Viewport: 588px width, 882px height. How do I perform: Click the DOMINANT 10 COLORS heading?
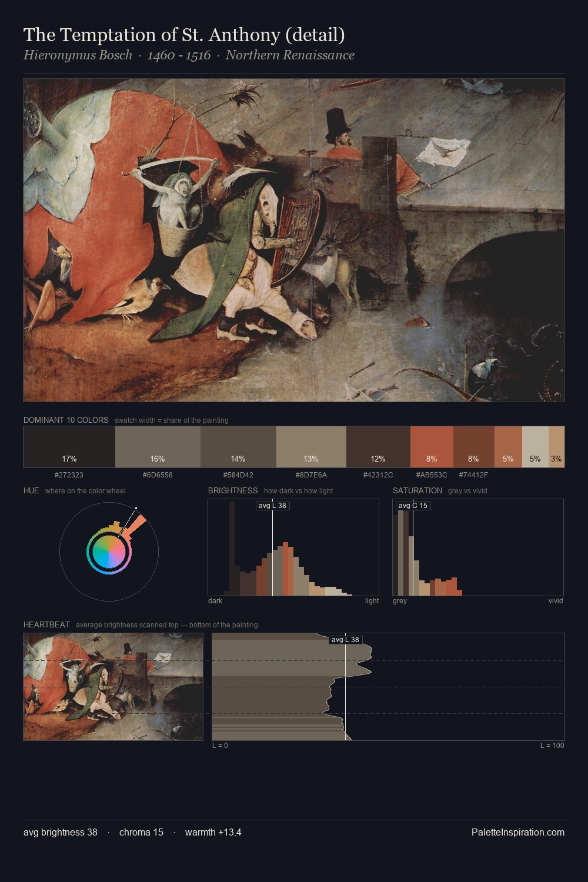66,420
